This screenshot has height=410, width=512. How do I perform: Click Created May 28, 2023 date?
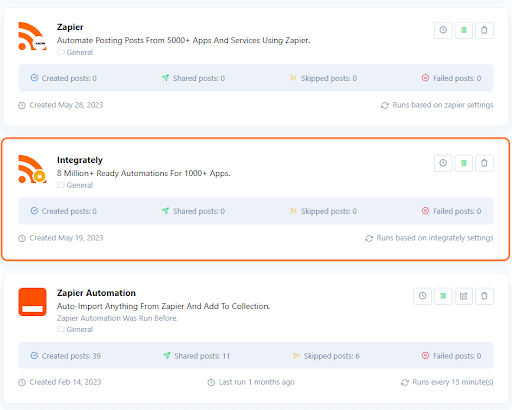pos(61,105)
